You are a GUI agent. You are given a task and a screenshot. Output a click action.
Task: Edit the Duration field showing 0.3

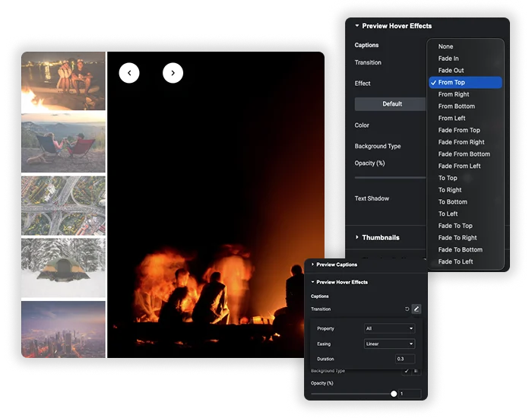click(x=405, y=359)
